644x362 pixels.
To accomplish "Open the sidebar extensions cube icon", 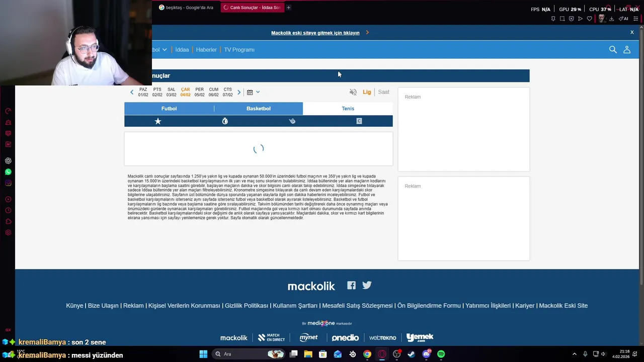I will (x=8, y=222).
